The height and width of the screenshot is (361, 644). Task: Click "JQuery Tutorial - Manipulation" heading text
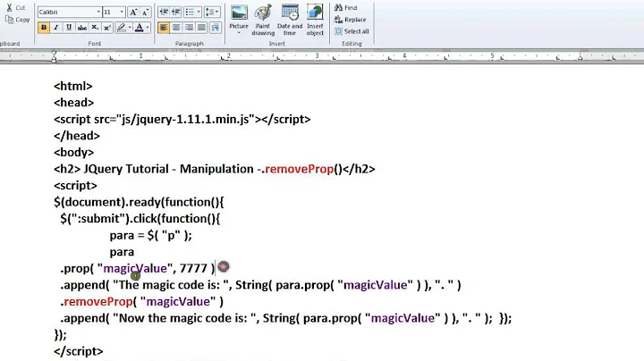(169, 169)
